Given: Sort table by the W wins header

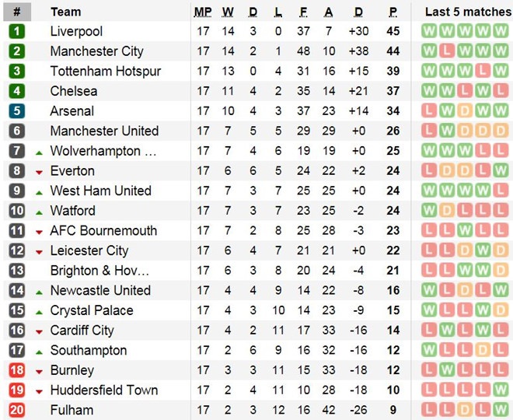Looking at the screenshot, I should [x=228, y=12].
